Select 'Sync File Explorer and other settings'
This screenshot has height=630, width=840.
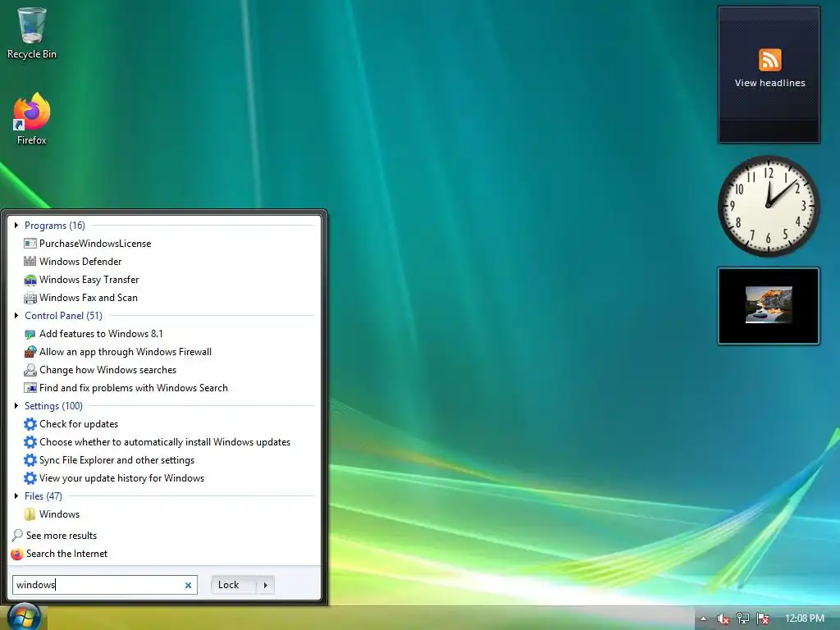(x=116, y=460)
